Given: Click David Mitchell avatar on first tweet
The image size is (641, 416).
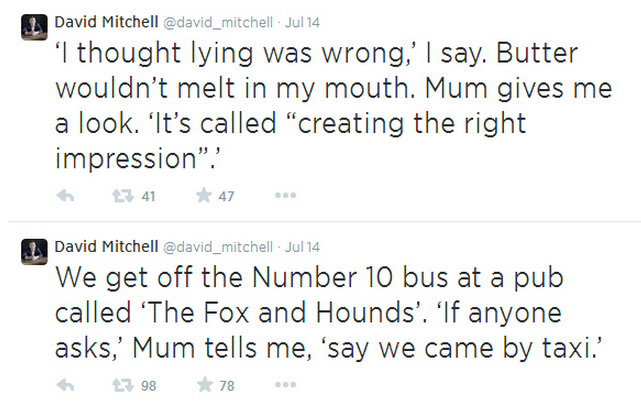Looking at the screenshot, I should pyautogui.click(x=34, y=27).
